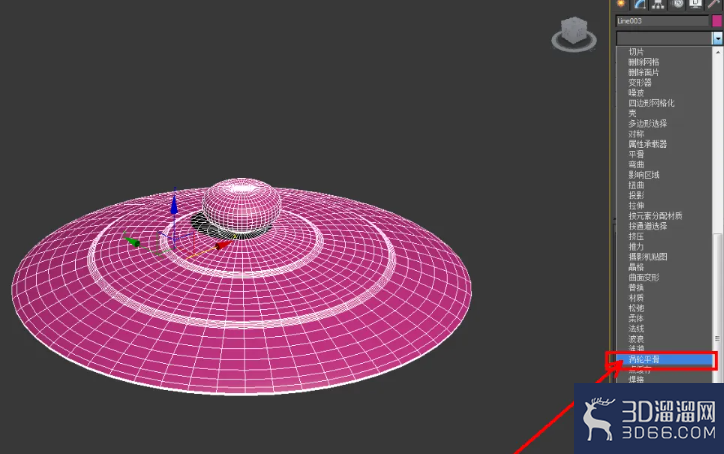Select the 推力 modifier
The width and height of the screenshot is (724, 454).
tap(636, 247)
